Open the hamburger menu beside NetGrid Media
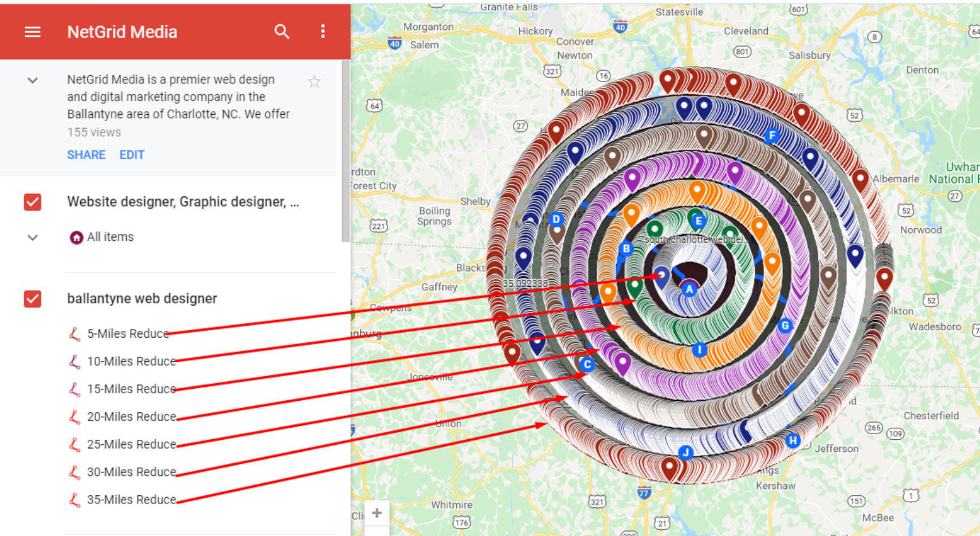This screenshot has height=536, width=980. click(x=32, y=32)
